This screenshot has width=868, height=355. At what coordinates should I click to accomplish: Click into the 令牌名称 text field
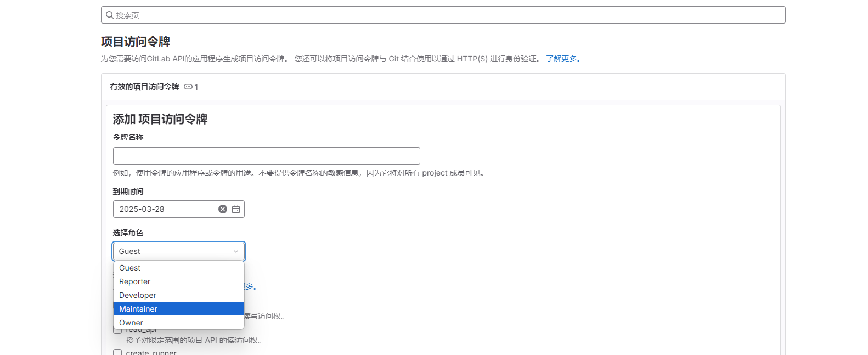(266, 156)
